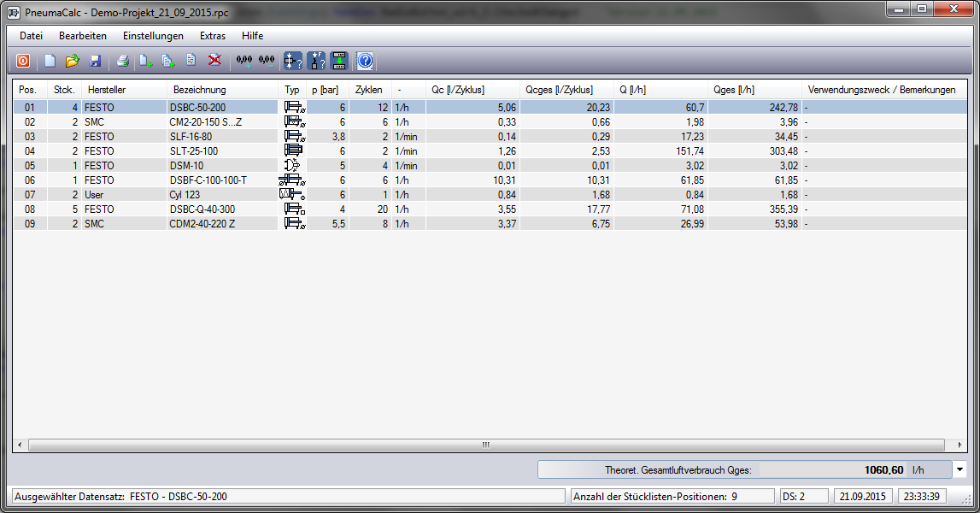Expand the unit dropdown next to Qges total
This screenshot has width=980, height=513.
[x=960, y=470]
